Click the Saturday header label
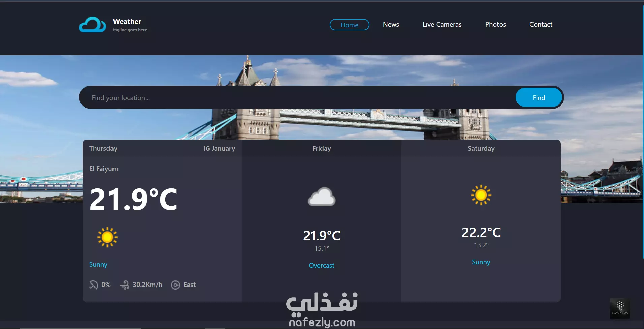 click(481, 149)
